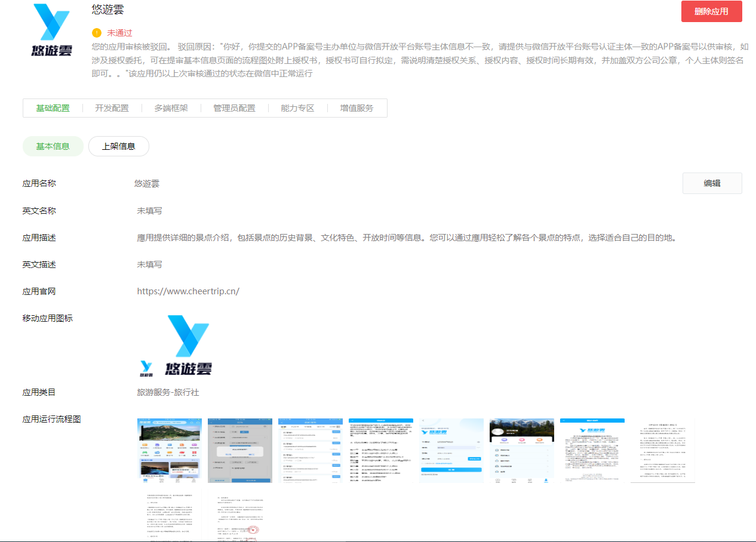Open the fifth flowchart screenshot showing login page

451,451
